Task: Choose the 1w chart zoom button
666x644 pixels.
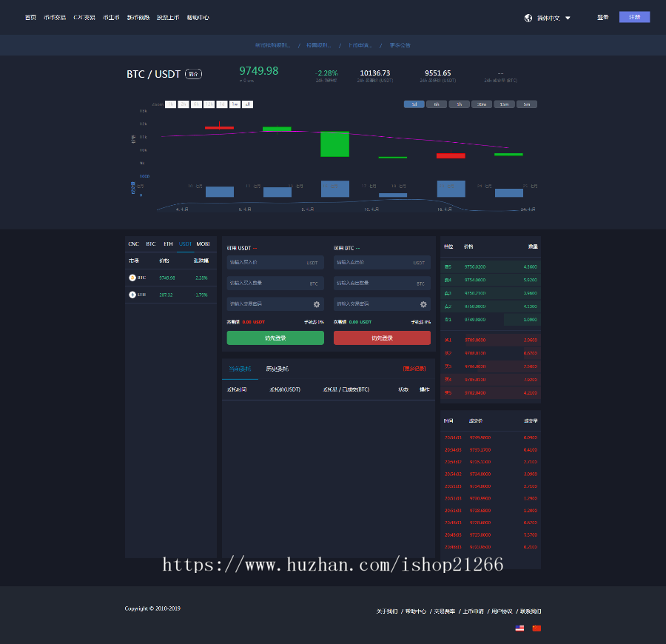Action: coord(235,104)
